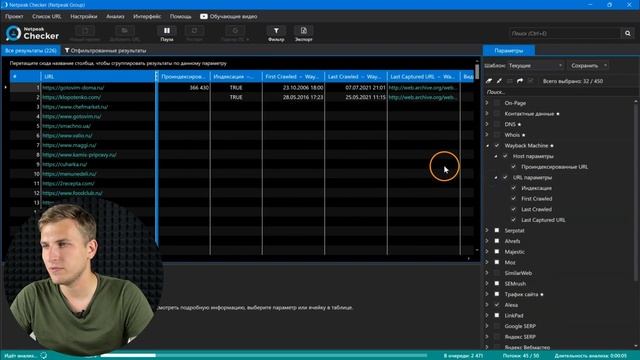Expand the Moz parameter group

tap(487, 262)
